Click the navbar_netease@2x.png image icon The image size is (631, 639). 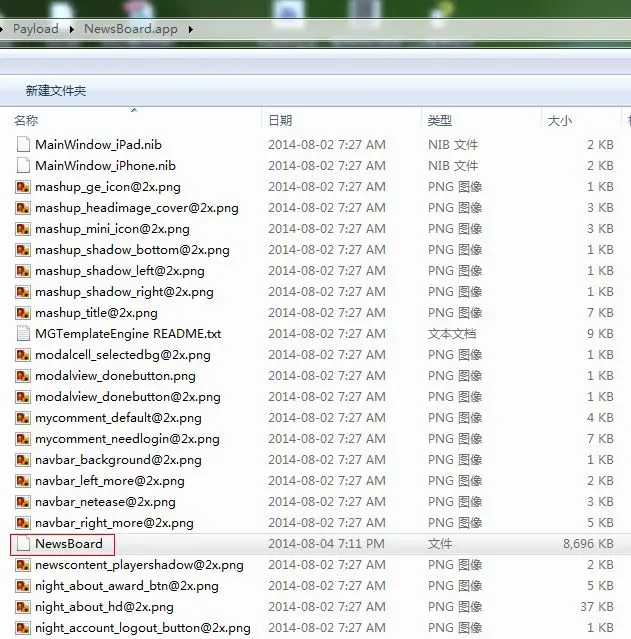pyautogui.click(x=23, y=502)
